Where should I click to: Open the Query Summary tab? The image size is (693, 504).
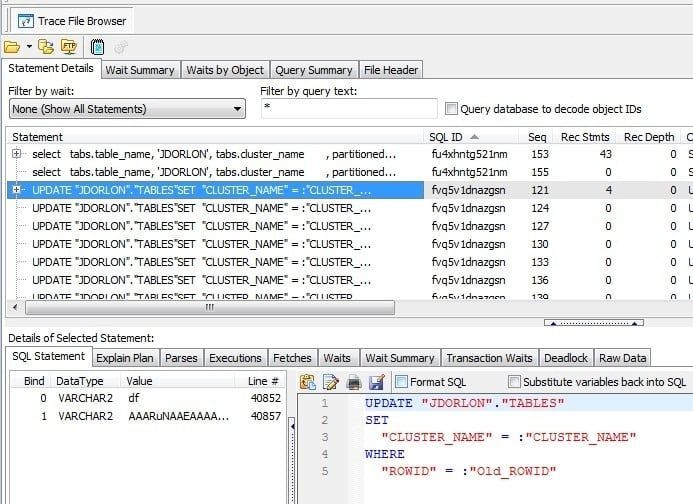point(314,70)
